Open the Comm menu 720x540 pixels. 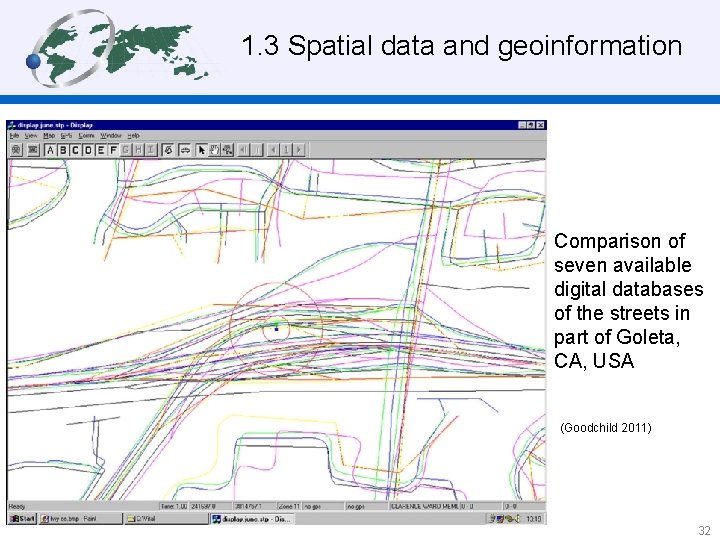point(86,135)
